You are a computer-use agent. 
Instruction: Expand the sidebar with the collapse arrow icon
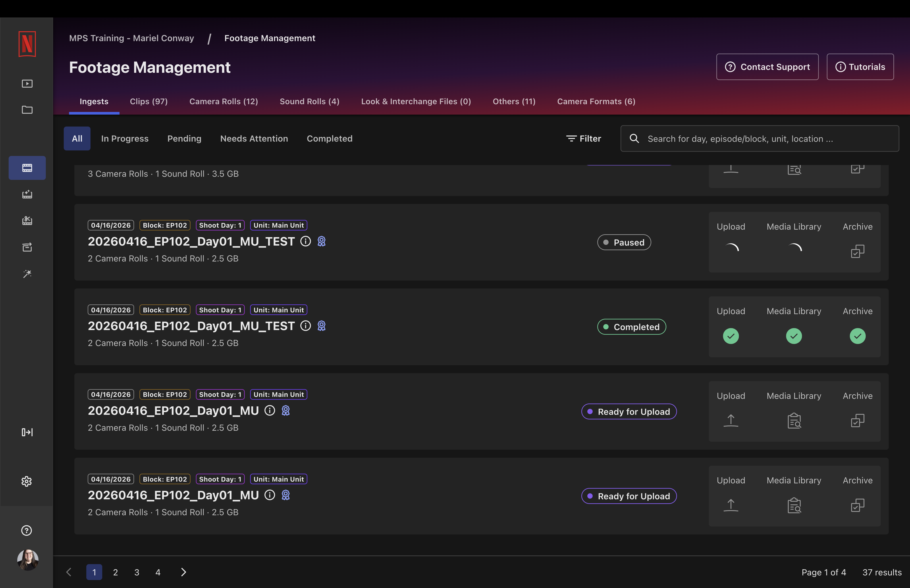point(27,432)
